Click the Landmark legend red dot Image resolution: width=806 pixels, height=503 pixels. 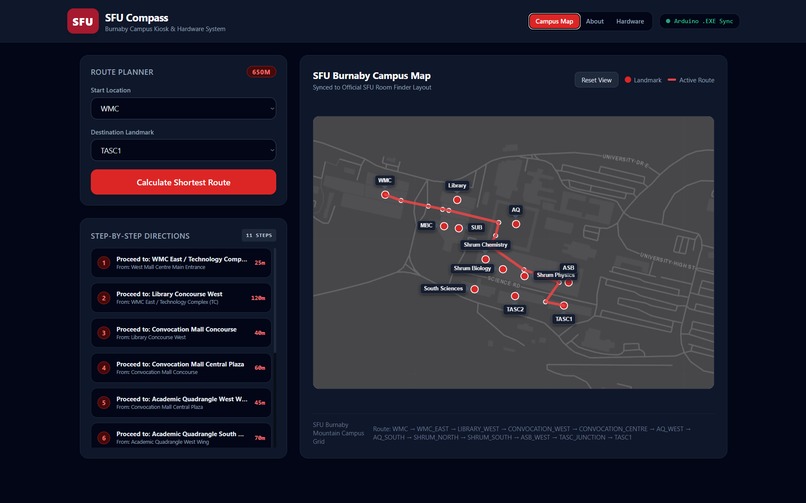(x=628, y=80)
